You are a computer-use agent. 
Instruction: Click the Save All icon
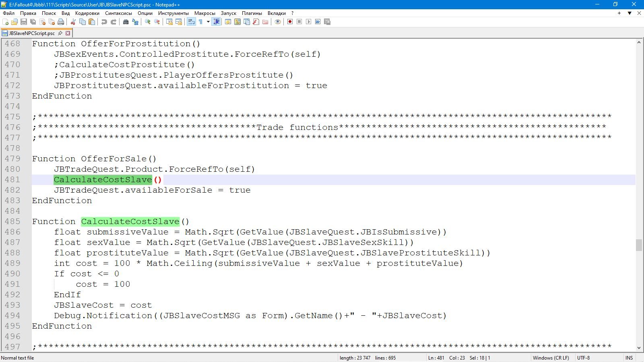[x=33, y=22]
